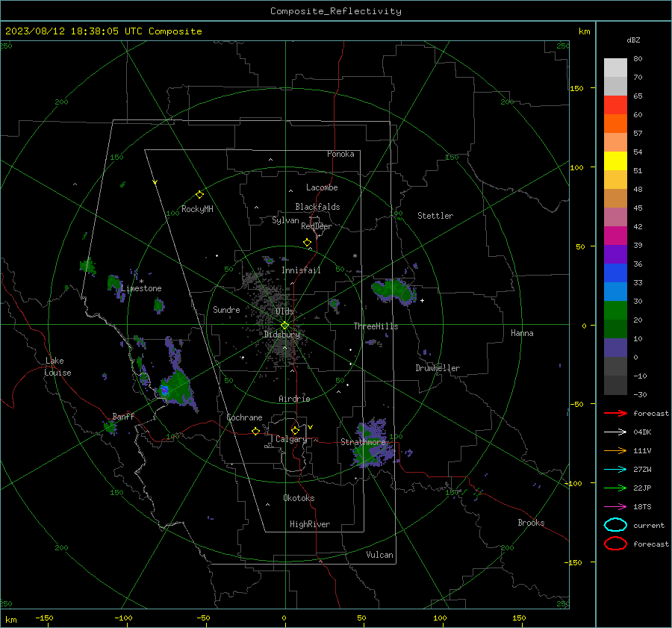
Task: Click the blue storm core east of Banff
Action: tap(164, 391)
